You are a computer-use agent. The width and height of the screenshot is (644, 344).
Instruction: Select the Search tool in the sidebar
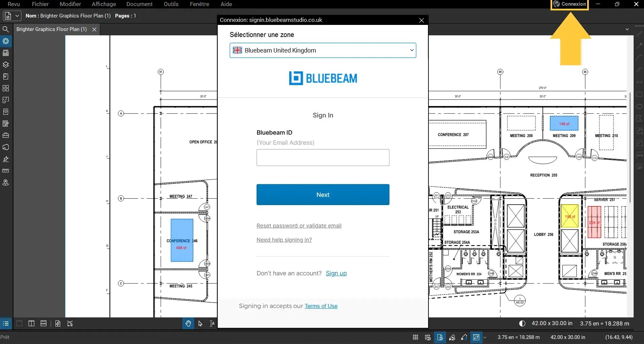[x=6, y=29]
